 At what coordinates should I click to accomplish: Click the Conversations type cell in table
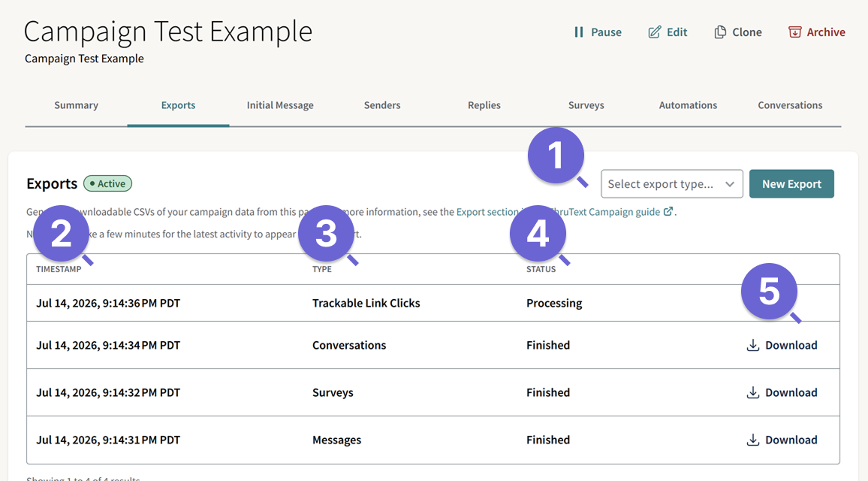[x=349, y=345]
